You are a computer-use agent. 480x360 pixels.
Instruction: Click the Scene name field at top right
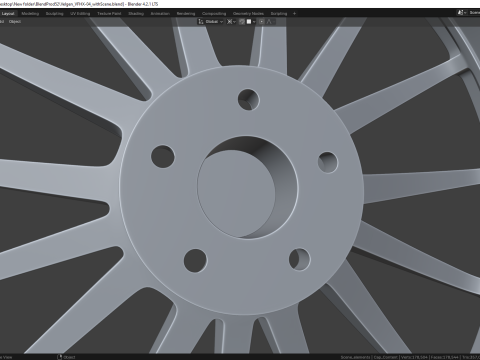tap(474, 13)
